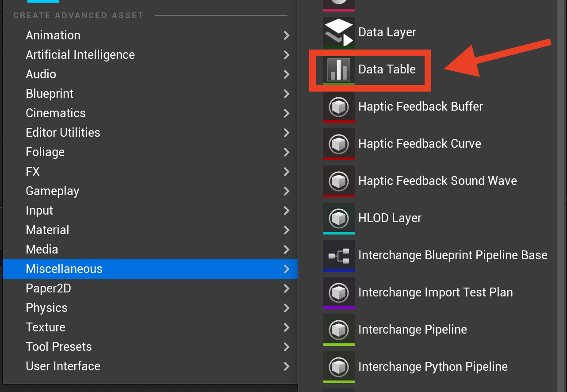
Task: Click the HLOD Layer asset icon
Action: (339, 218)
